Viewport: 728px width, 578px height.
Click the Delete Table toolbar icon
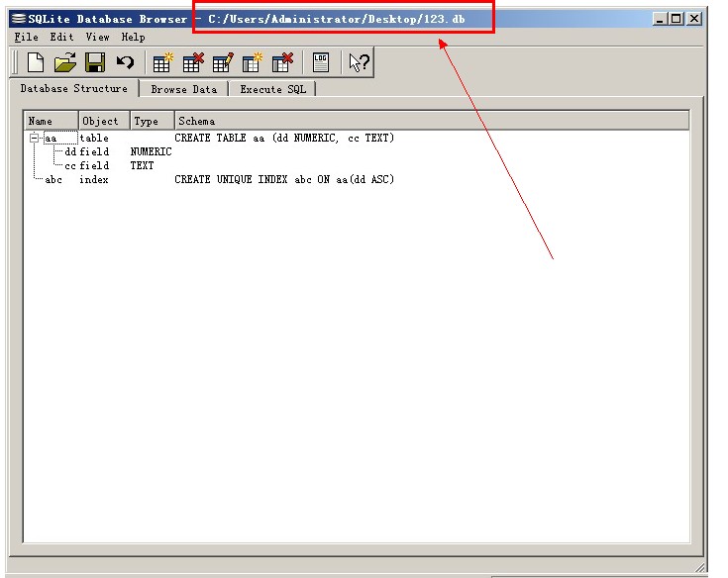tap(192, 63)
